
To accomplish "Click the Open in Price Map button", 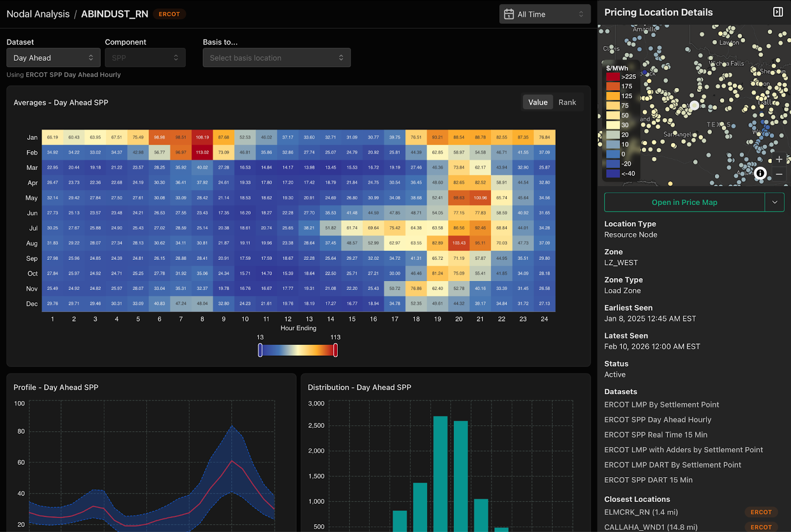I will [684, 203].
